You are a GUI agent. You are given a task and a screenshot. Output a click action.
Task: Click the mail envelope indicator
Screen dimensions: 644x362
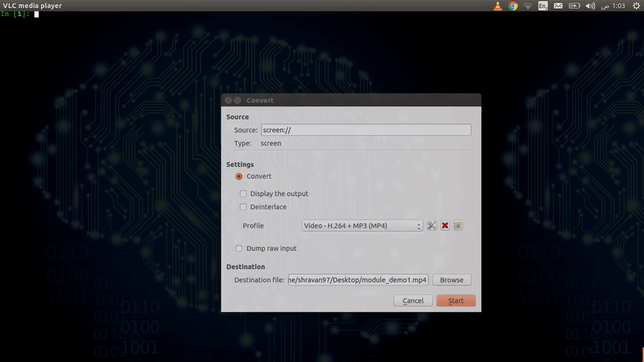click(558, 6)
